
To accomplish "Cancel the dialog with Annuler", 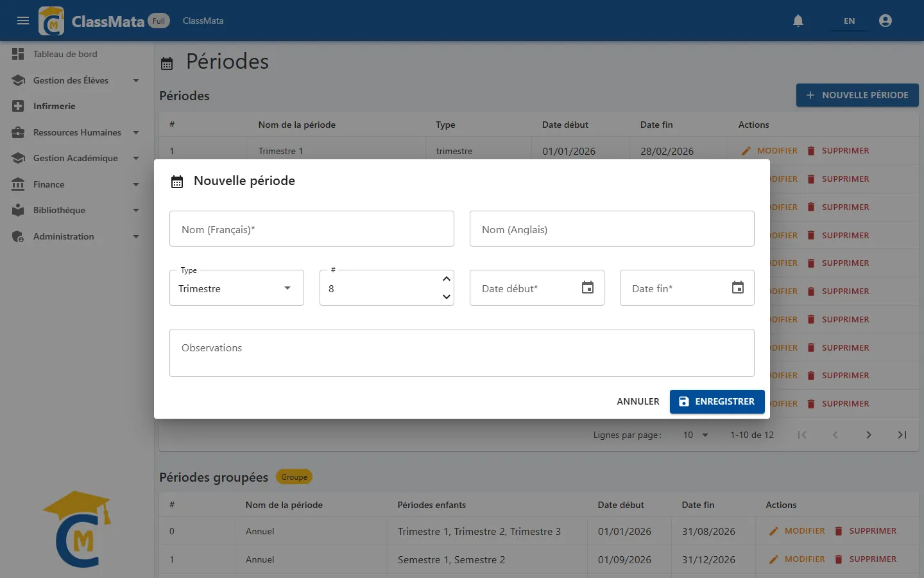I will (638, 401).
